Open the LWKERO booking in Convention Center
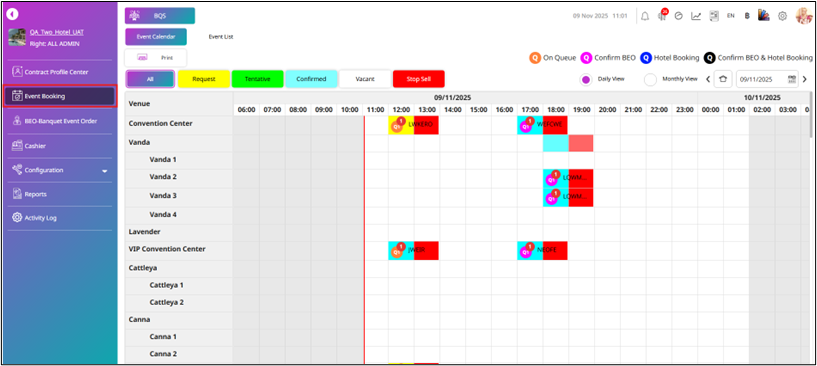This screenshot has height=366, width=817. click(x=413, y=125)
